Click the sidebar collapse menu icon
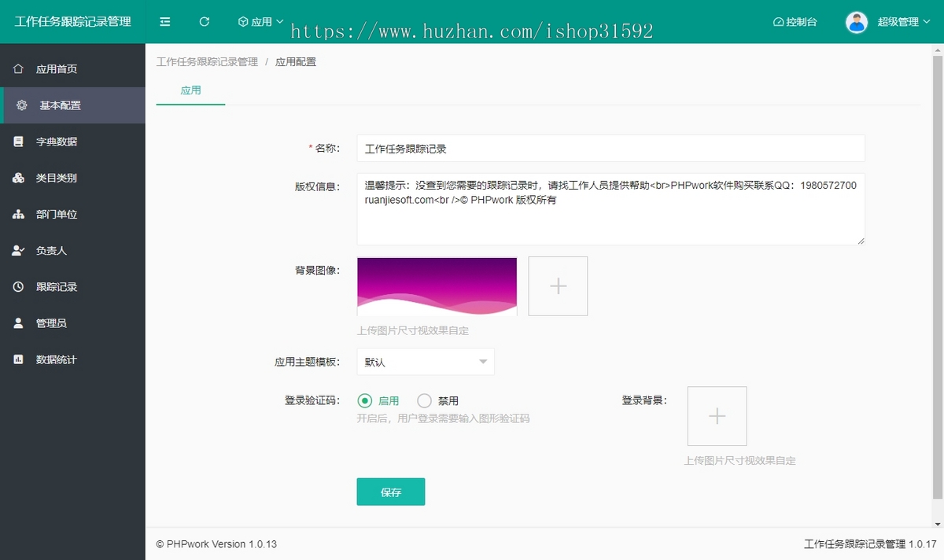The image size is (944, 560). [165, 22]
